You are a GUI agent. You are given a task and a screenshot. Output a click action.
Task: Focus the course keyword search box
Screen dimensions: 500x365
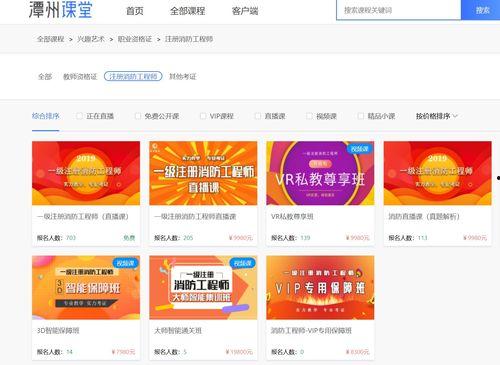coord(399,10)
